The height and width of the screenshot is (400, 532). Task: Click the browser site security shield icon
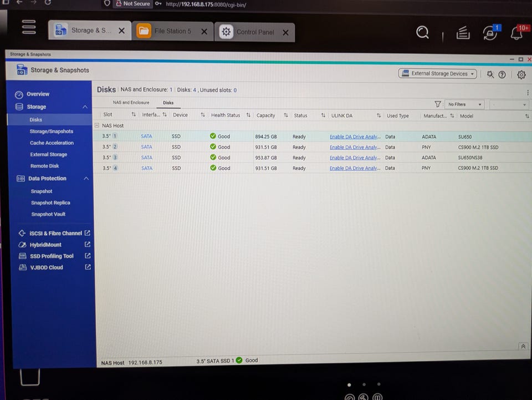tap(107, 3)
